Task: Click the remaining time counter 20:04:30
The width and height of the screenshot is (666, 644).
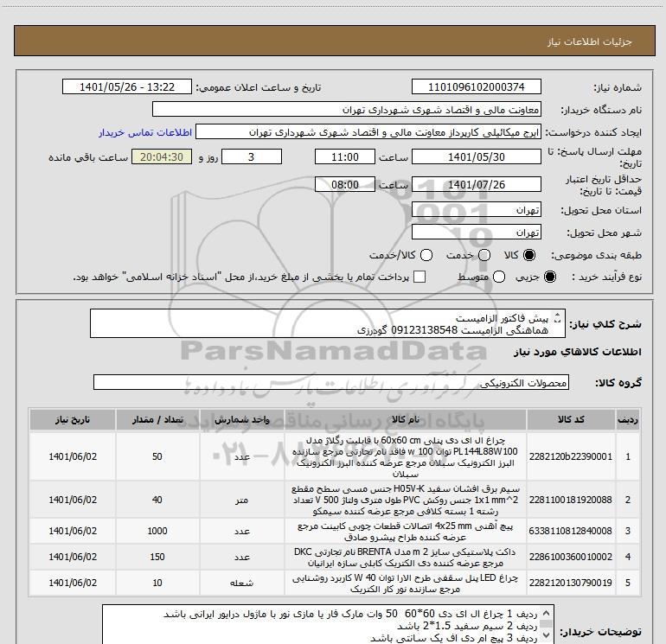Action: click(162, 156)
